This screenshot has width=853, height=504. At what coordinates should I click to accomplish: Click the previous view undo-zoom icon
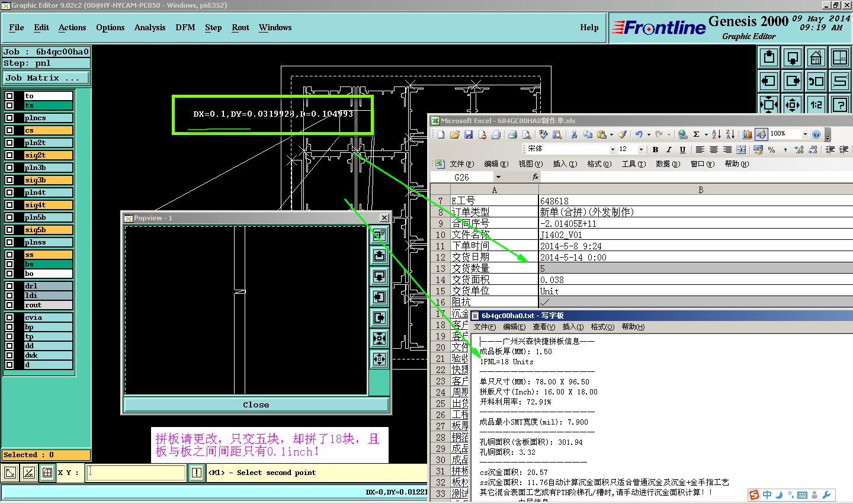(816, 81)
